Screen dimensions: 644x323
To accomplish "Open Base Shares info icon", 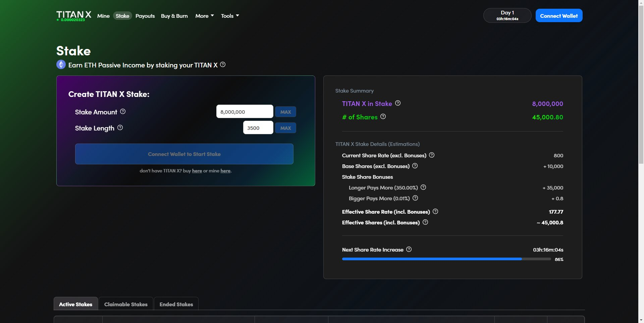I will 415,166.
